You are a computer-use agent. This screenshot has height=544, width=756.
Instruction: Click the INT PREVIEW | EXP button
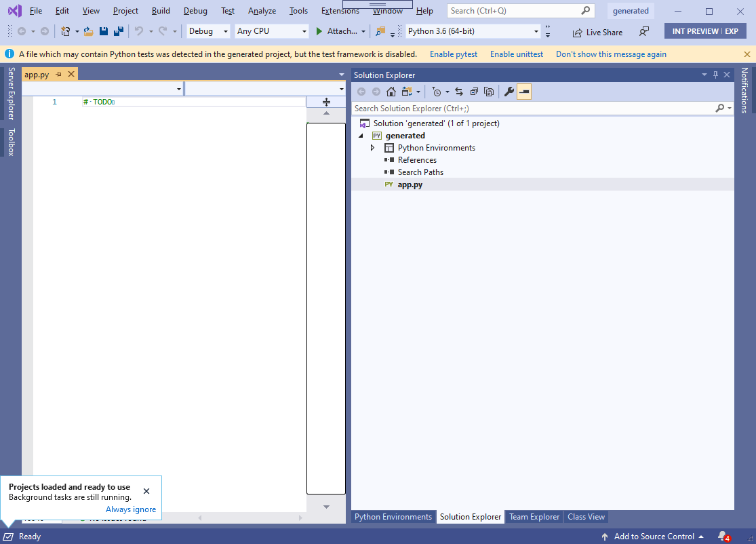705,31
